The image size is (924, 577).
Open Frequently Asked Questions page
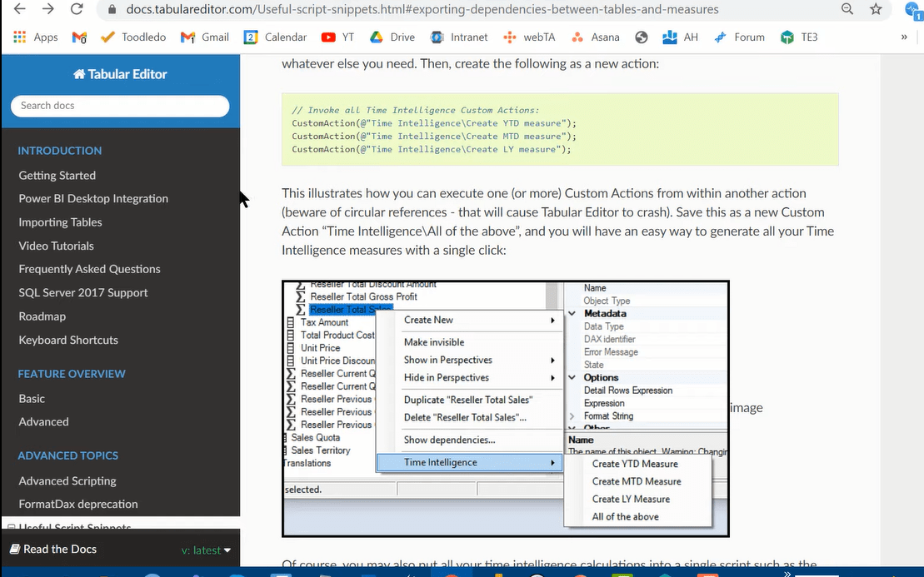90,269
